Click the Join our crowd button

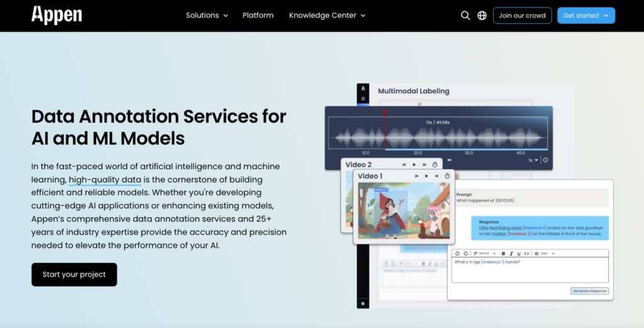pos(522,16)
